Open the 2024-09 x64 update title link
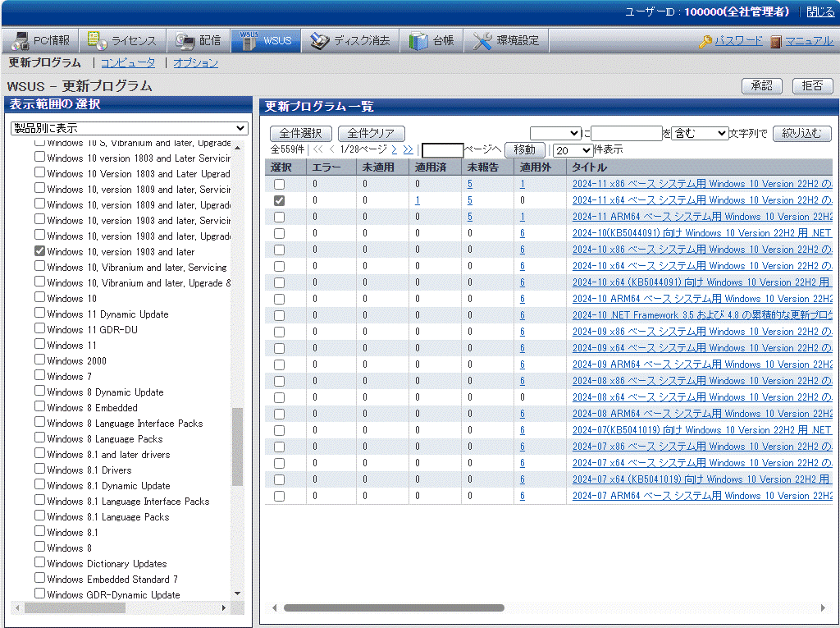The width and height of the screenshot is (840, 628). click(702, 348)
